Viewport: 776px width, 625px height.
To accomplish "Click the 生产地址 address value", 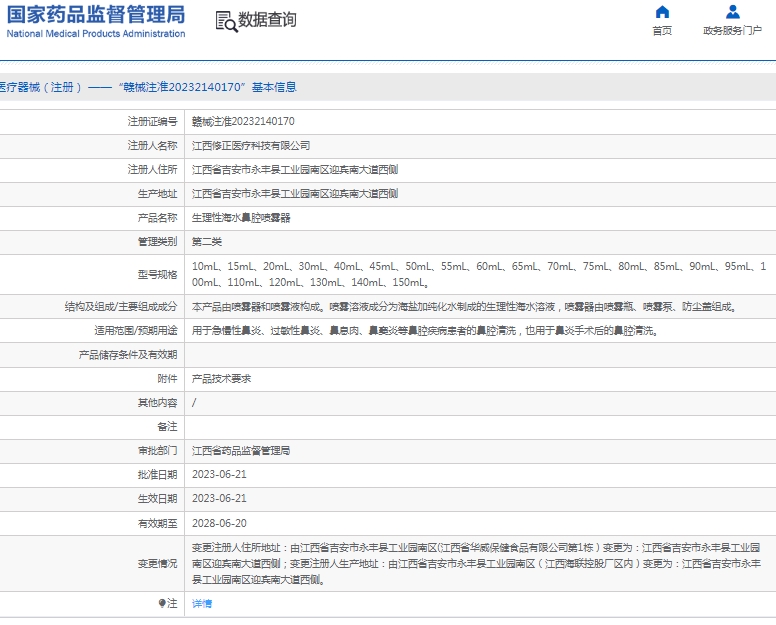I will coord(295,193).
